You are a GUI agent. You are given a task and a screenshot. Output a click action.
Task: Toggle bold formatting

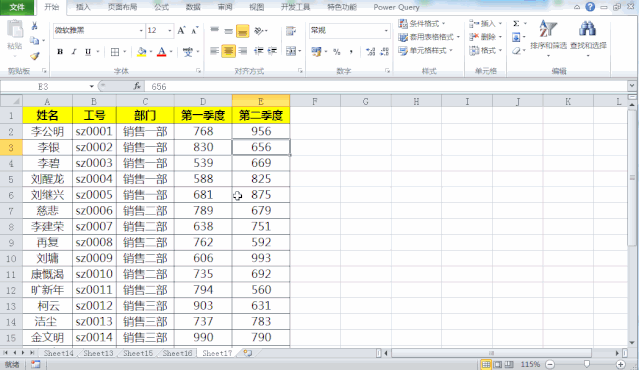click(60, 52)
